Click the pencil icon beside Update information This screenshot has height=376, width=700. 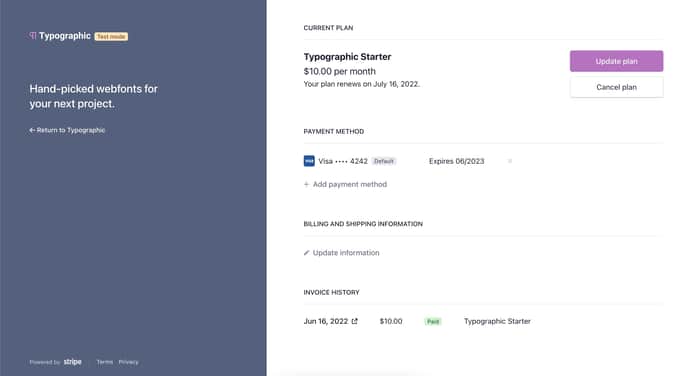pos(306,253)
